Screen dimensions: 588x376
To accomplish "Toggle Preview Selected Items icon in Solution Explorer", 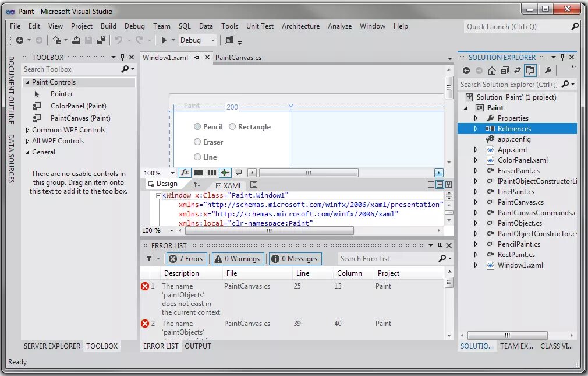I will coord(530,70).
